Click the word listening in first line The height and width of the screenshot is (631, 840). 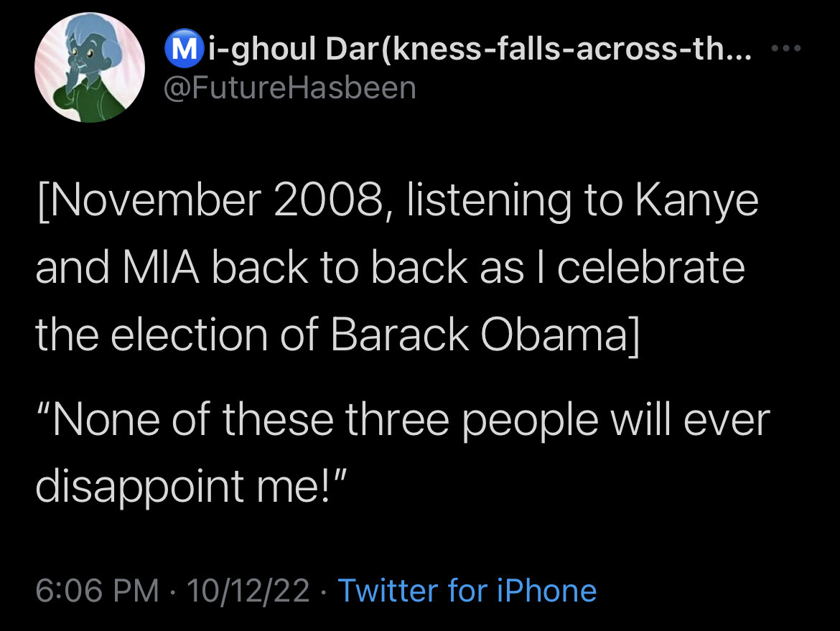489,202
